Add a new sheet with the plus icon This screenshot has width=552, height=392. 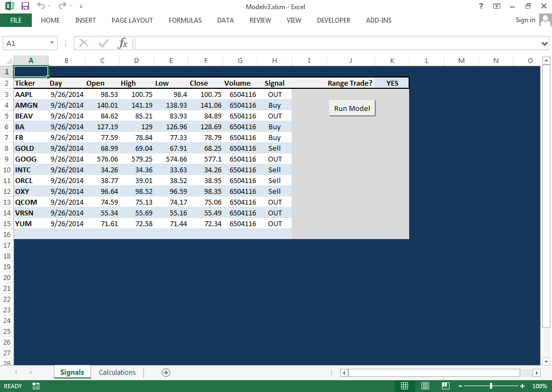point(166,373)
